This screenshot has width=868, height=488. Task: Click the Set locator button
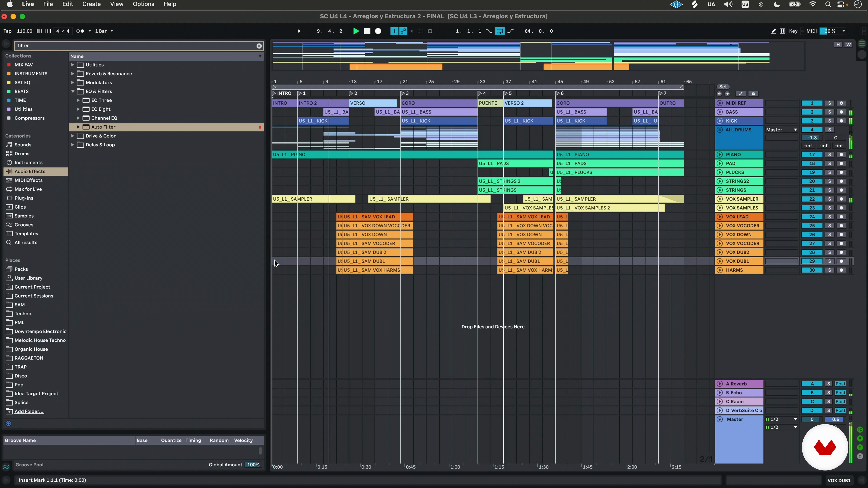pyautogui.click(x=723, y=87)
